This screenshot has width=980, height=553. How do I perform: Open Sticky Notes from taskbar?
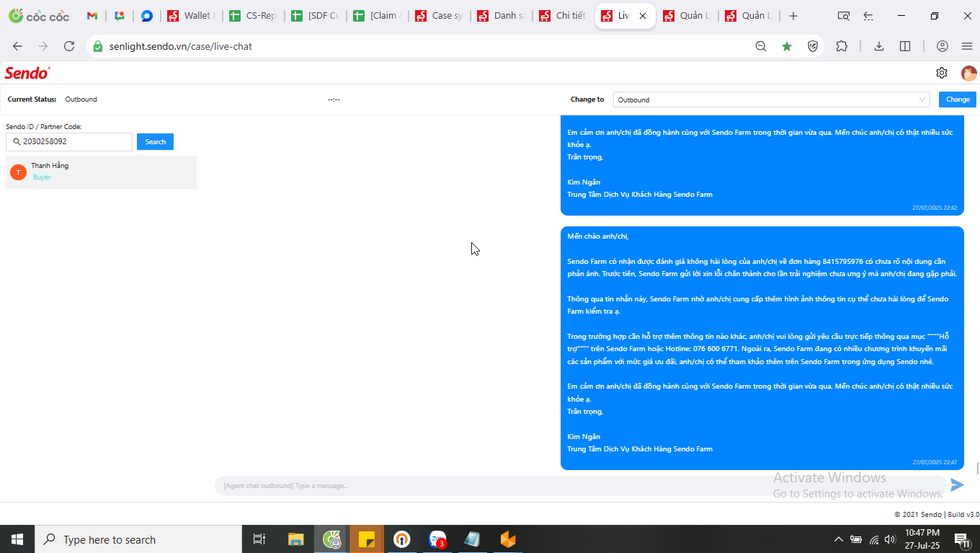coord(367,539)
